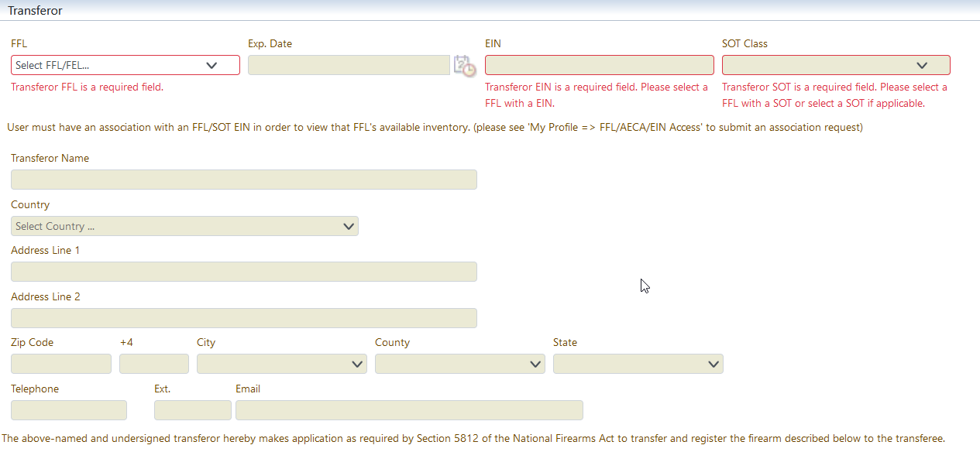This screenshot has width=980, height=452.
Task: Select the Zip Code input box
Action: pos(61,364)
